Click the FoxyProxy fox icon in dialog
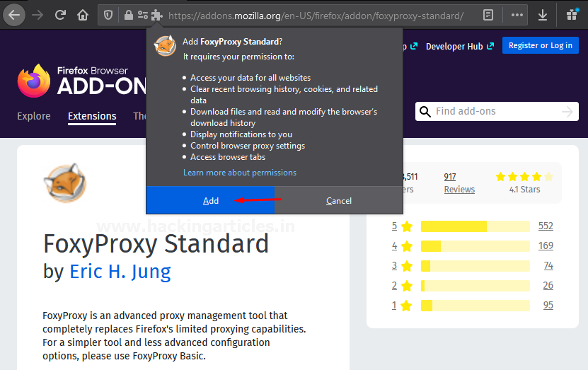 [x=165, y=46]
